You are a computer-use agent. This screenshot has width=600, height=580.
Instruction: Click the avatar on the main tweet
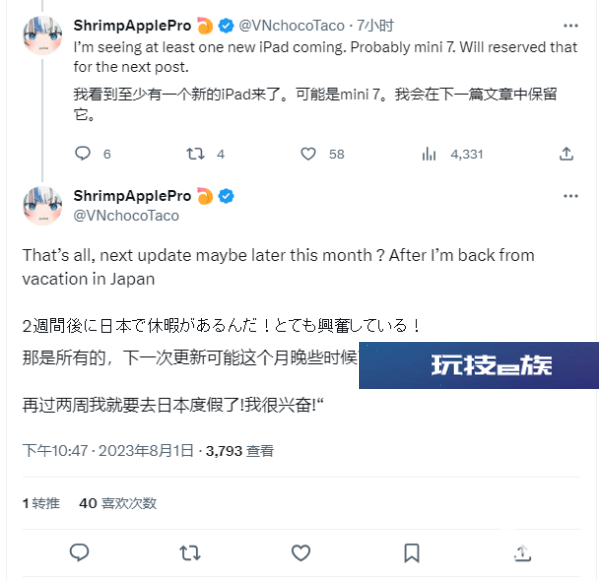pyautogui.click(x=42, y=206)
